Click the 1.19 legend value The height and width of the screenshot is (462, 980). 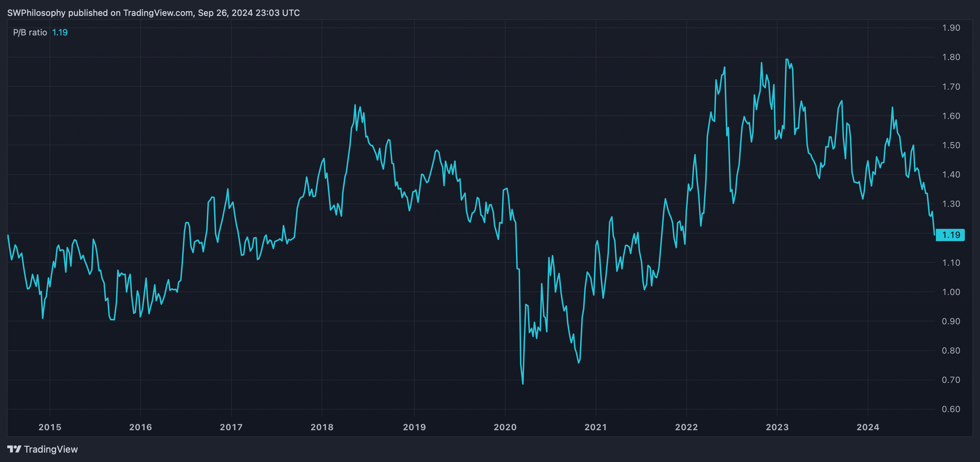(x=60, y=32)
